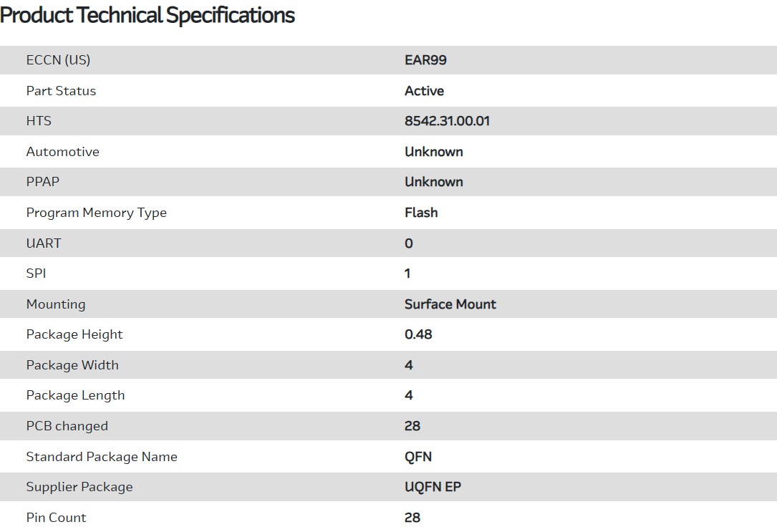Click the Automotive row label
777x532 pixels.
point(62,152)
